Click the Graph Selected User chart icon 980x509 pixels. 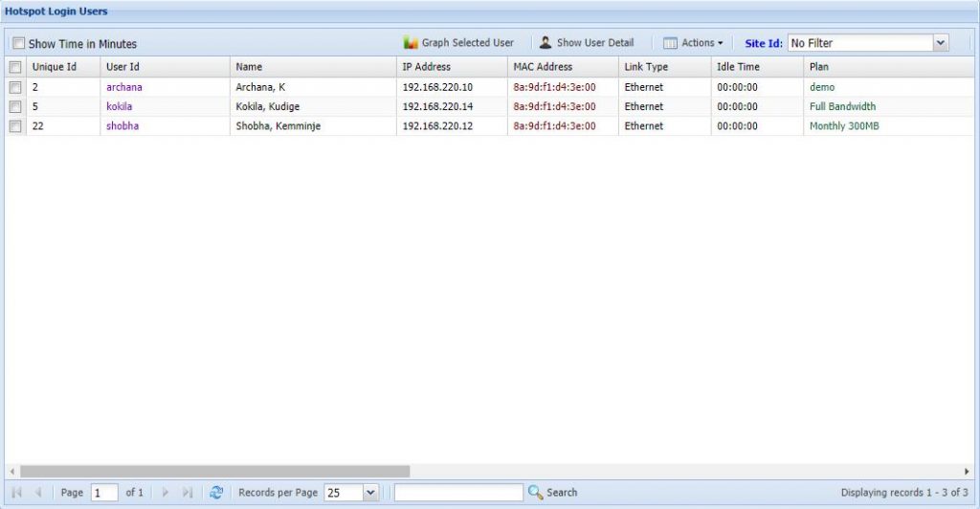(x=411, y=43)
